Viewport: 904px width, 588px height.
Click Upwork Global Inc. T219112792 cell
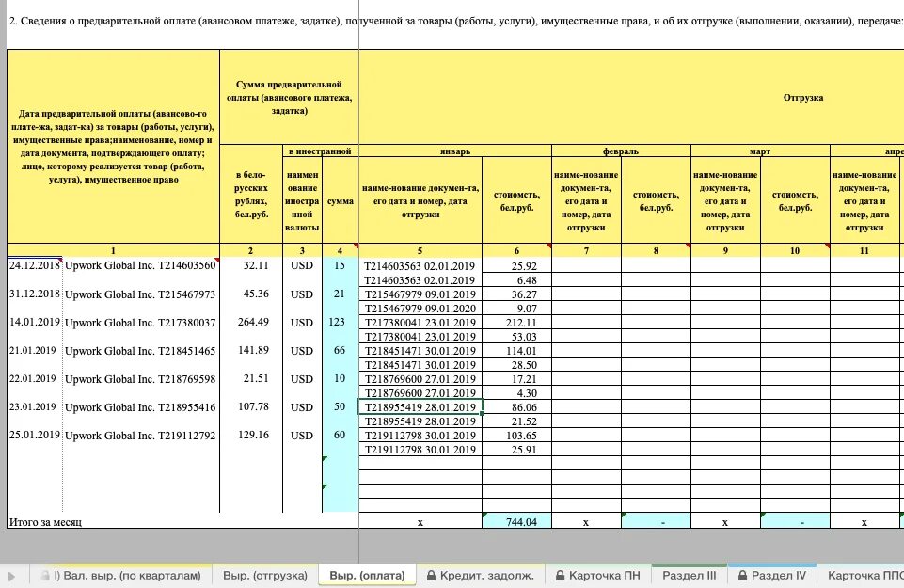pos(141,436)
